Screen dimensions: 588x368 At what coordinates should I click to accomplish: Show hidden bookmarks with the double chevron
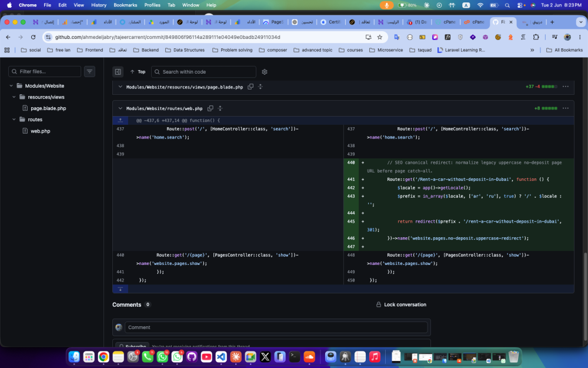pyautogui.click(x=532, y=50)
